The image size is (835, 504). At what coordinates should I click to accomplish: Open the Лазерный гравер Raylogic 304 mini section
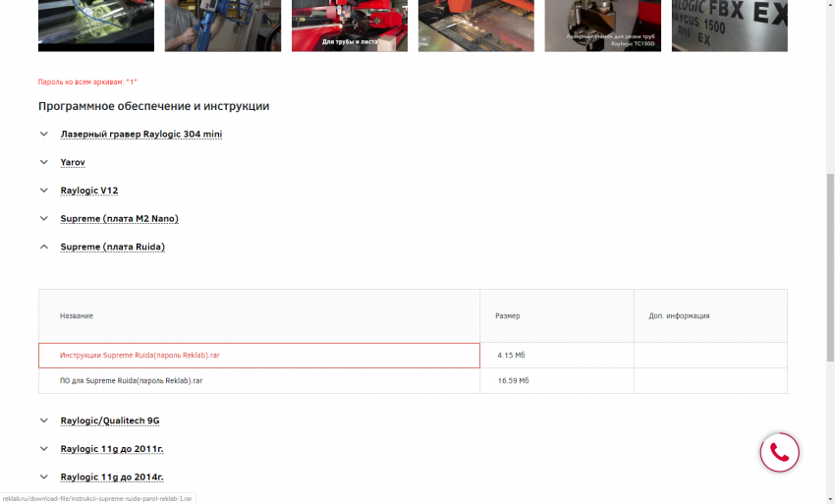click(140, 134)
